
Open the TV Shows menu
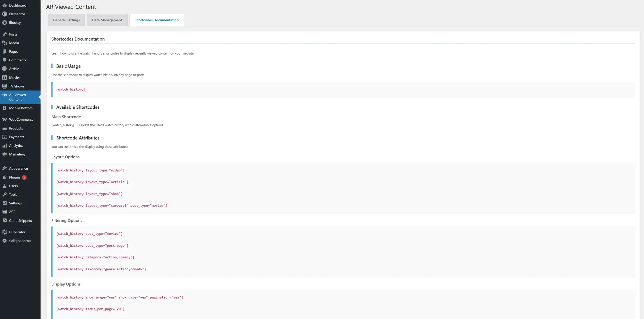pyautogui.click(x=16, y=86)
